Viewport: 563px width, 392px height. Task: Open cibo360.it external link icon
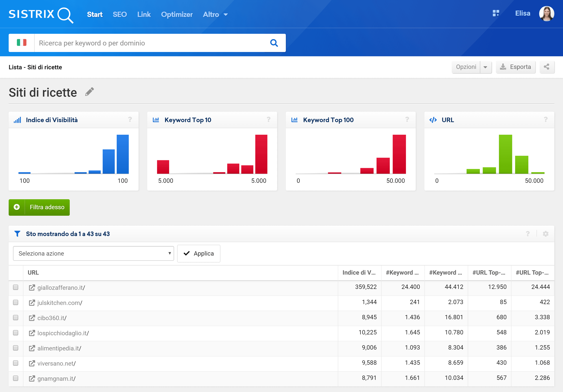click(x=32, y=318)
